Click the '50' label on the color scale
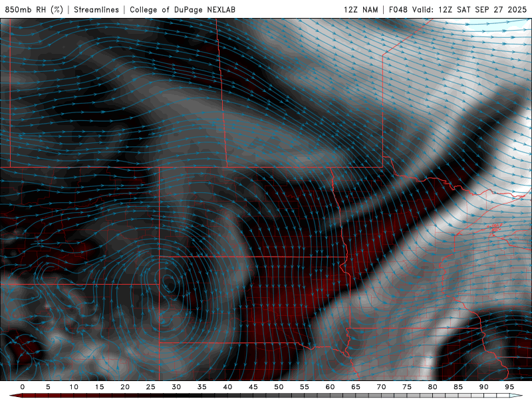 coord(279,387)
